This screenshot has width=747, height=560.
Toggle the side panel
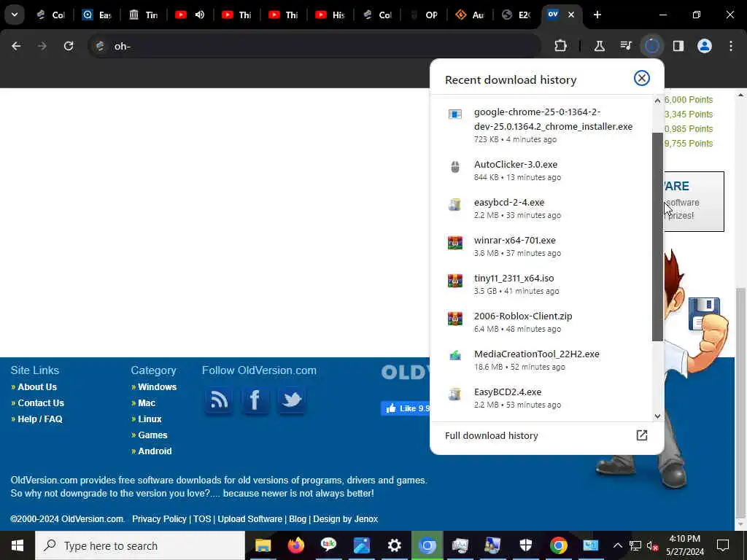point(678,46)
